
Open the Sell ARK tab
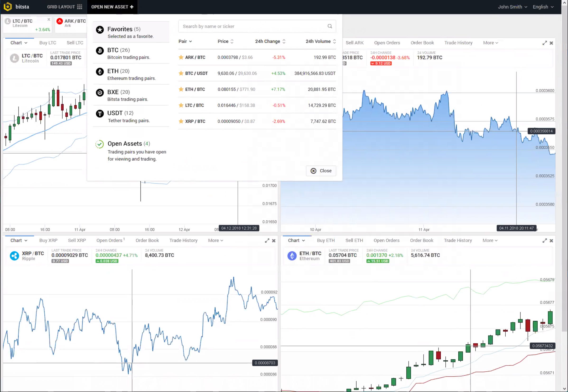click(x=354, y=43)
